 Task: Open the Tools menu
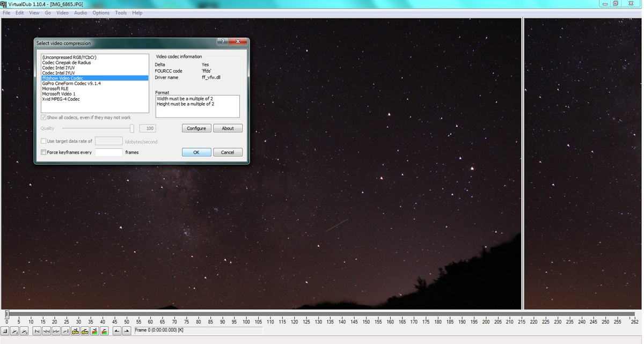[x=121, y=12]
